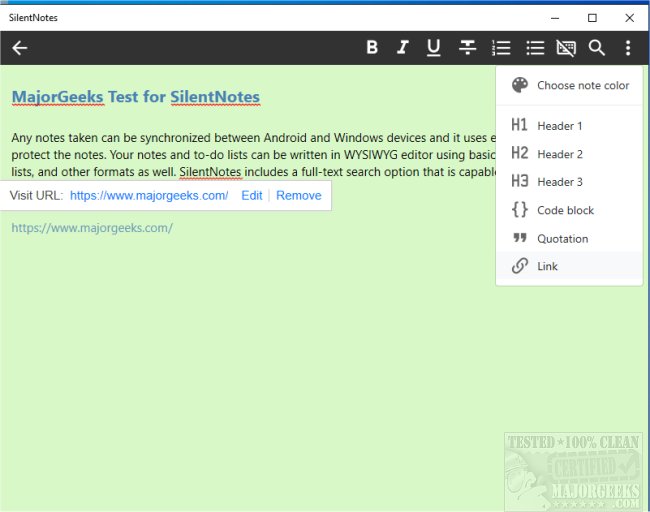The width and height of the screenshot is (650, 512).
Task: Click Edit in the link popup
Action: (252, 195)
